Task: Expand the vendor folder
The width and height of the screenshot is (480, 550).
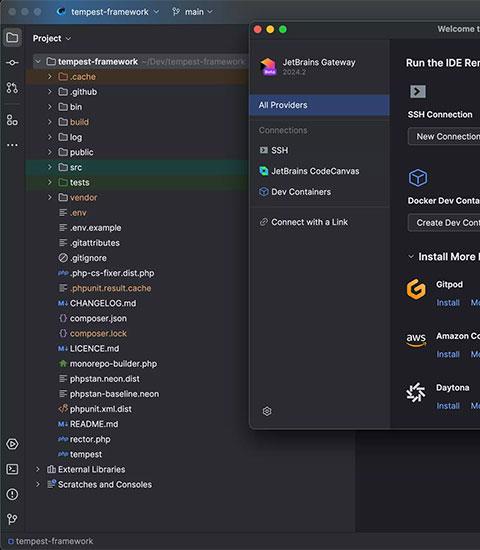Action: point(49,197)
